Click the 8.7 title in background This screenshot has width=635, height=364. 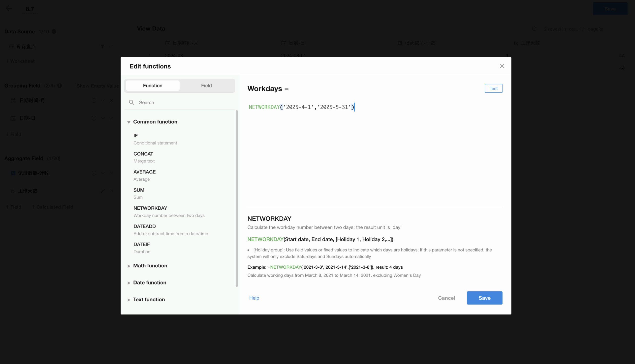pyautogui.click(x=30, y=9)
